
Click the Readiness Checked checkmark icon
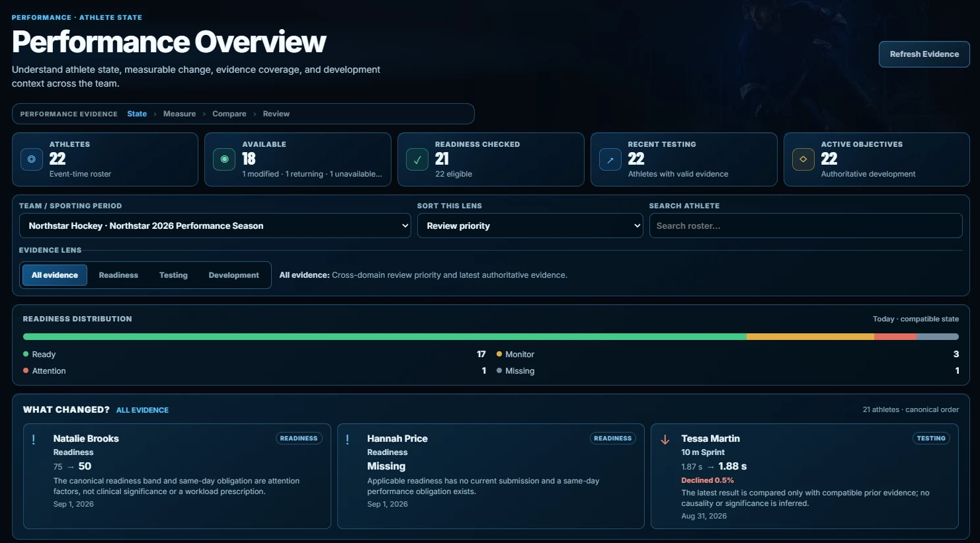(x=417, y=159)
